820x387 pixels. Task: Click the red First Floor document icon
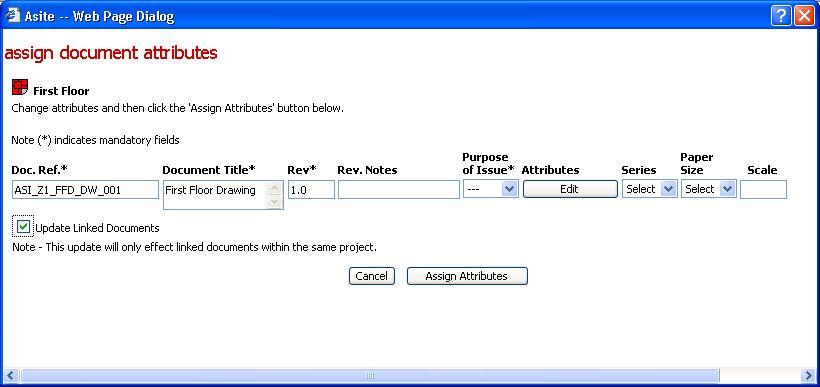click(x=19, y=88)
